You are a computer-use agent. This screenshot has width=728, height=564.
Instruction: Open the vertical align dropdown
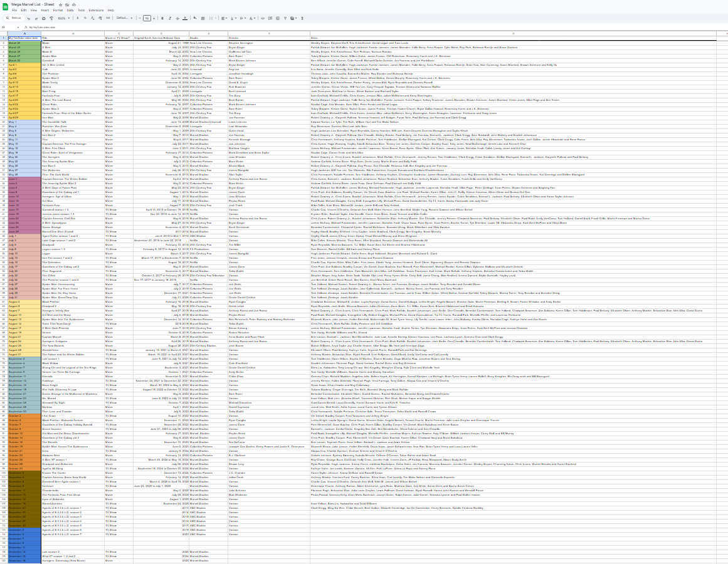click(233, 18)
